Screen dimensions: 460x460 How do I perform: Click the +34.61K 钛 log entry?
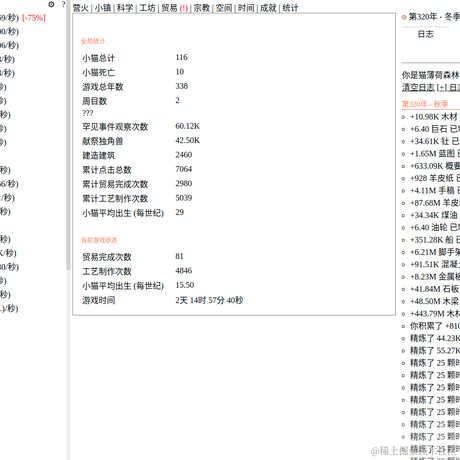(x=435, y=141)
